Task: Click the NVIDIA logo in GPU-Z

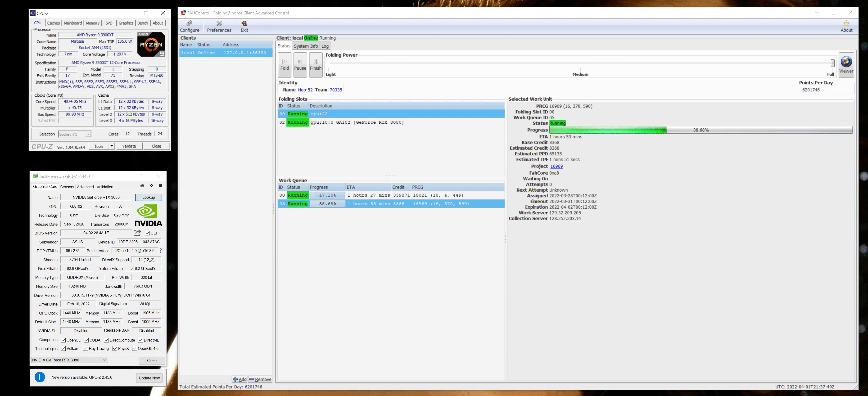Action: click(148, 215)
